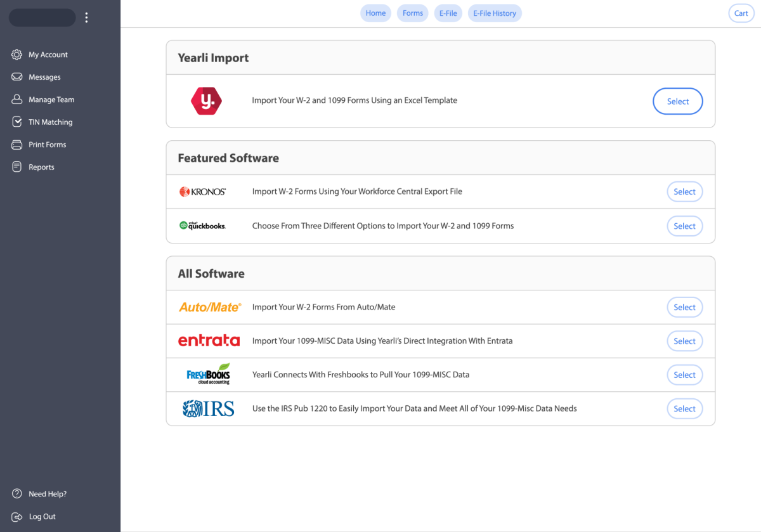Open the three-dot account options menu
Screen dimensions: 761x532
click(87, 18)
